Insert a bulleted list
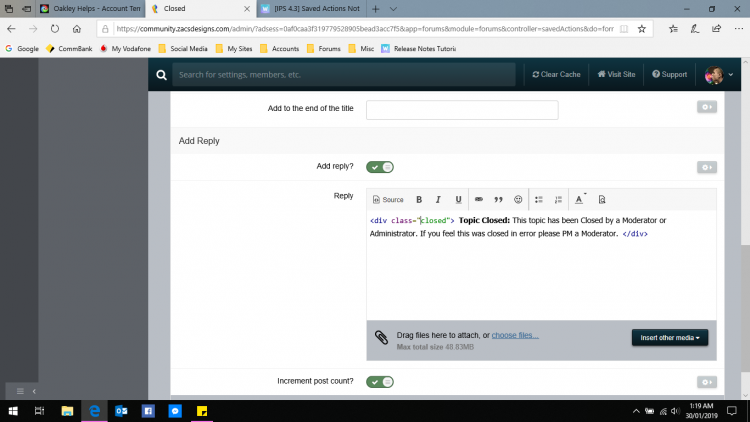Screen dimensions: 750x422 pyautogui.click(x=539, y=200)
